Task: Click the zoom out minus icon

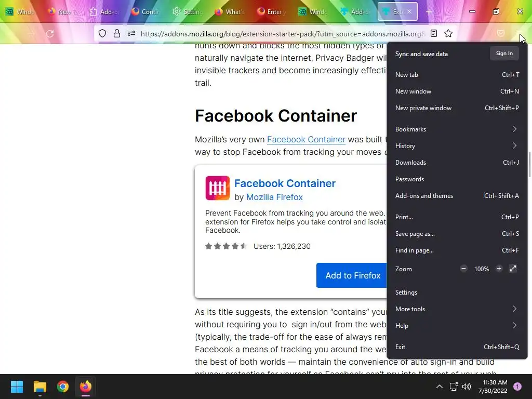Action: (463, 269)
